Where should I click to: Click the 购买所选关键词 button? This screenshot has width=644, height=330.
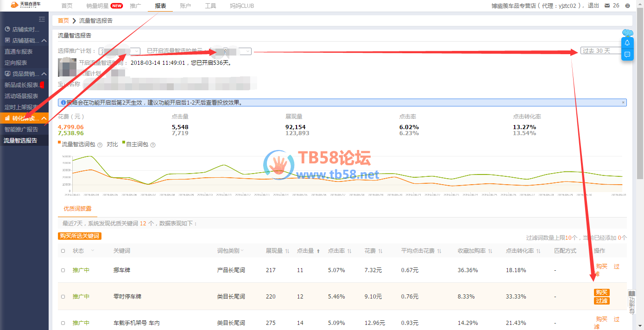80,236
